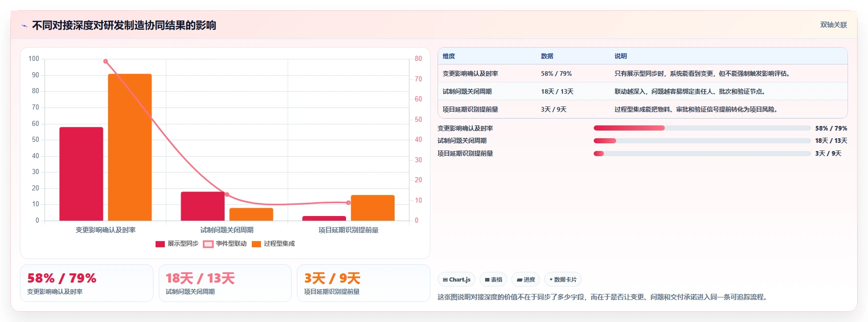This screenshot has width=868, height=322.
Task: Click the line point above 变更影响确认及时率
Action: 105,61
